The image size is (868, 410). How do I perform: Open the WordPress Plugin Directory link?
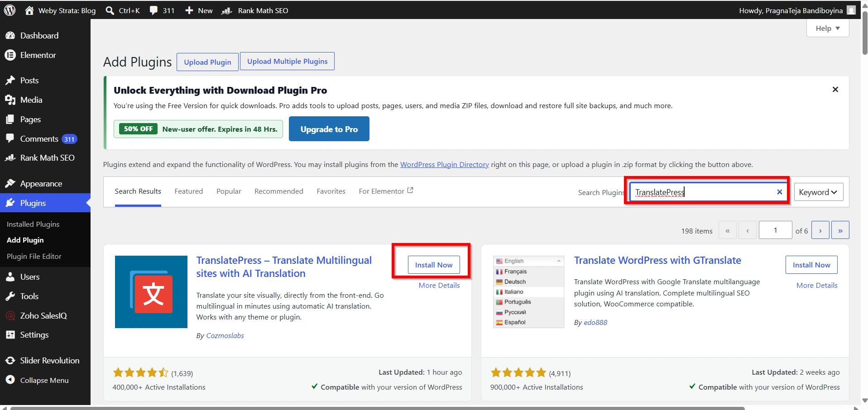click(x=445, y=165)
